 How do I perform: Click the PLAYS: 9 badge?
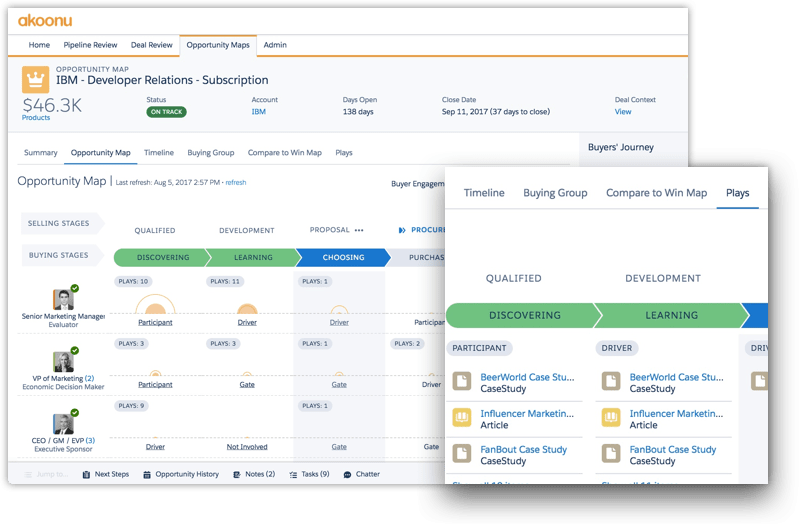(131, 406)
